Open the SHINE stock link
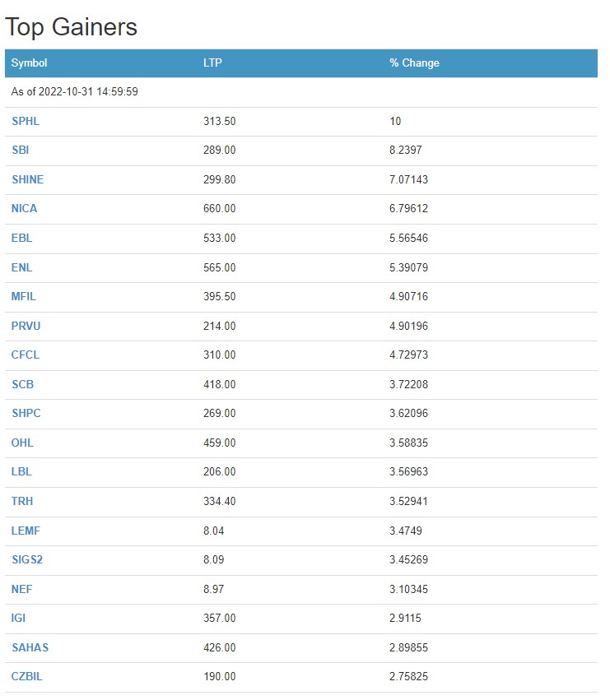610x700 pixels. click(27, 179)
